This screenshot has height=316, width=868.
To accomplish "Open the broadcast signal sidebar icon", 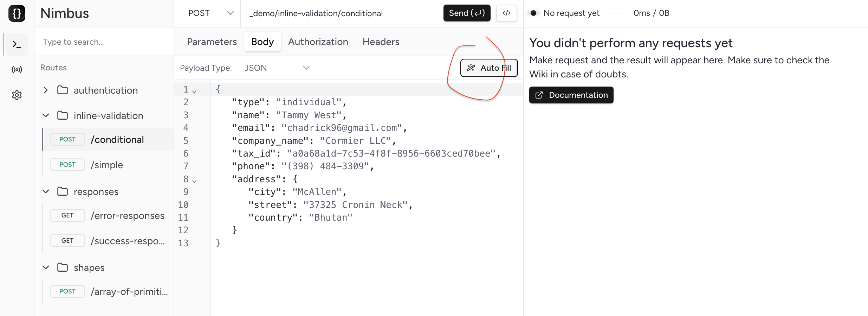I will point(17,70).
